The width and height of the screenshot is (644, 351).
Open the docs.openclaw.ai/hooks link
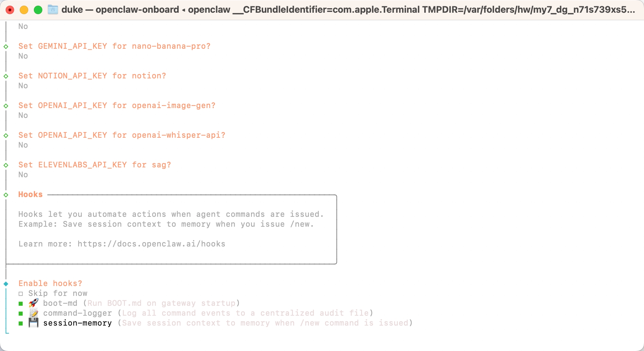coord(151,244)
